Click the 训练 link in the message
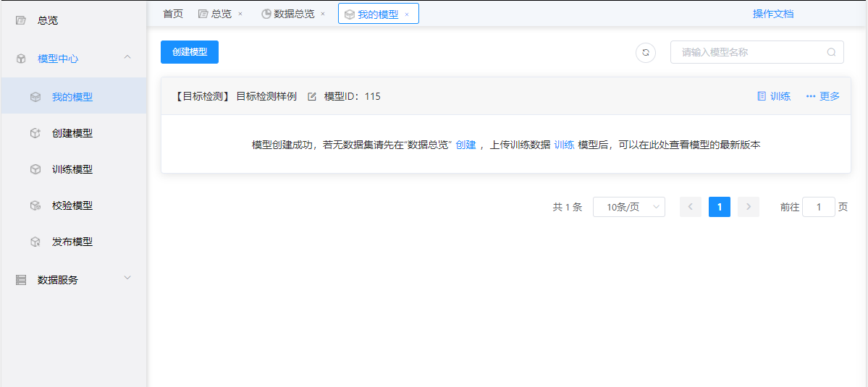This screenshot has width=868, height=387. point(564,145)
